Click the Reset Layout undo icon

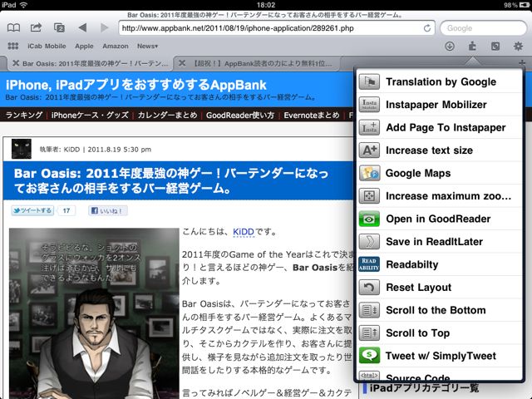pos(369,288)
